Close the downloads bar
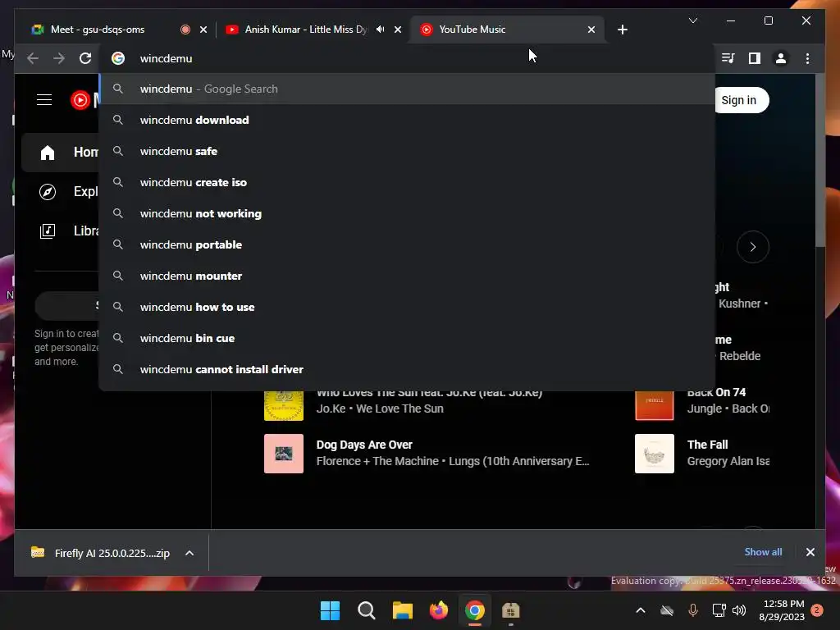The image size is (840, 630). pyautogui.click(x=810, y=552)
